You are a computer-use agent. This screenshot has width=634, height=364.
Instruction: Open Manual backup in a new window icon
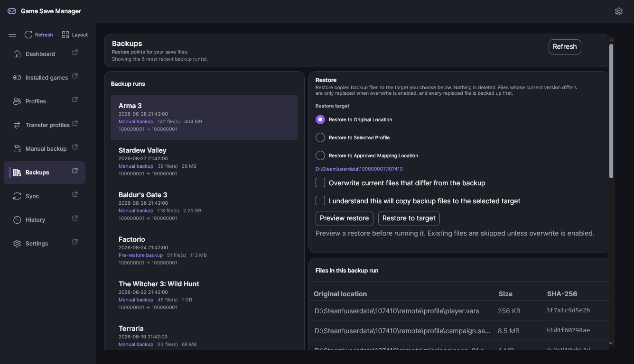coord(75,147)
